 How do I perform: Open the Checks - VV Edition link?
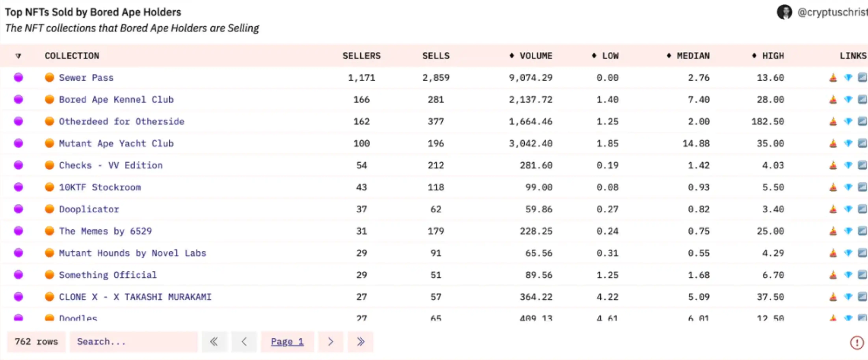click(111, 165)
